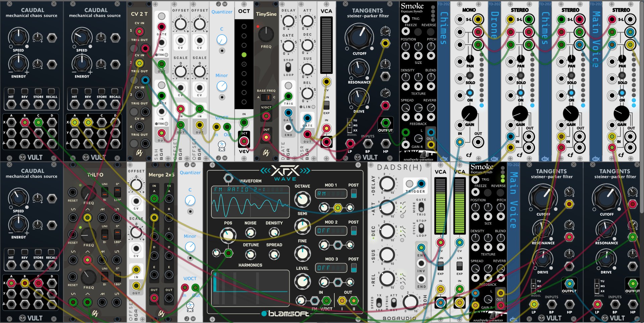The image size is (644, 323).
Task: Click the DADSR(H) SUS knob
Action: click(x=387, y=255)
